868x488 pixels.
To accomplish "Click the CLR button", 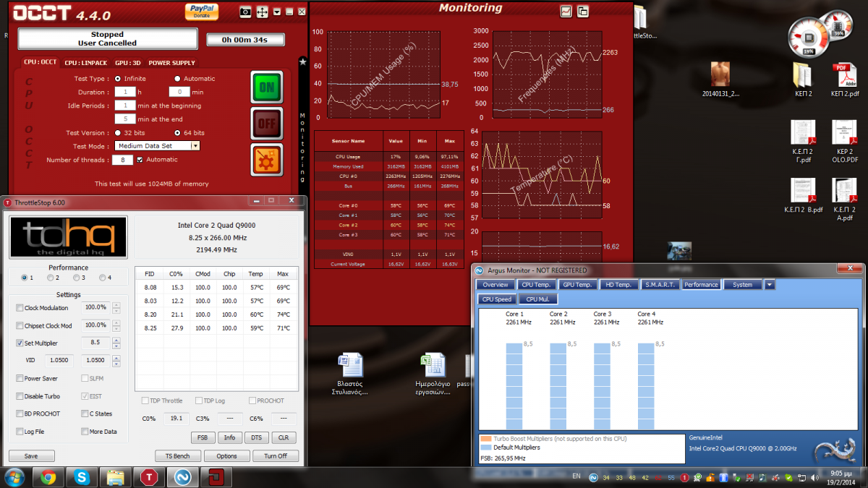I will click(x=284, y=437).
